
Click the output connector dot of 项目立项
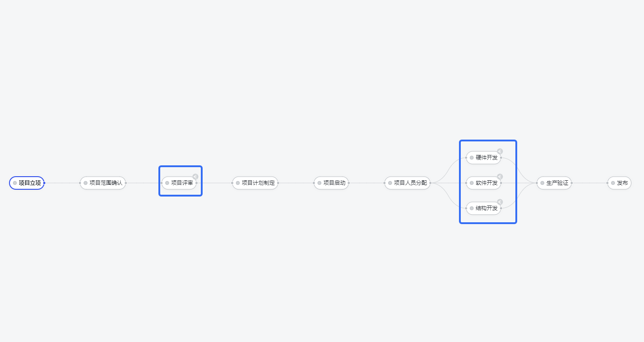(44, 183)
